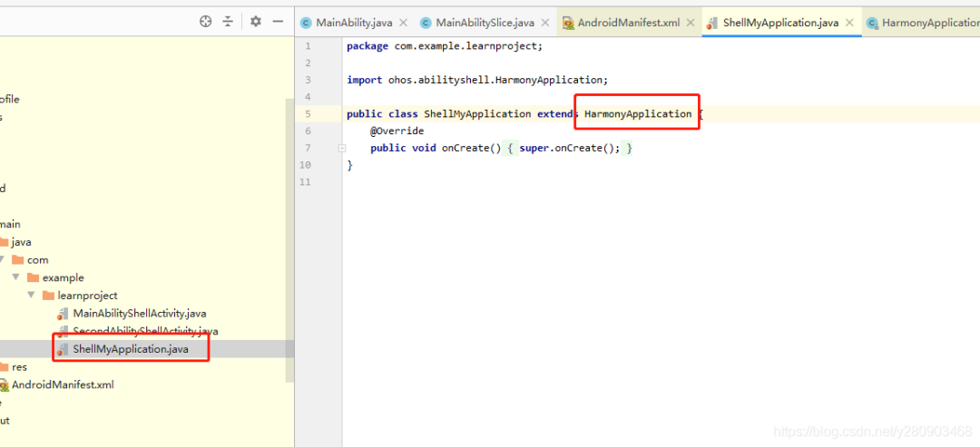The height and width of the screenshot is (447, 980).
Task: Expand folded onCreate method at line 7
Action: pos(341,148)
